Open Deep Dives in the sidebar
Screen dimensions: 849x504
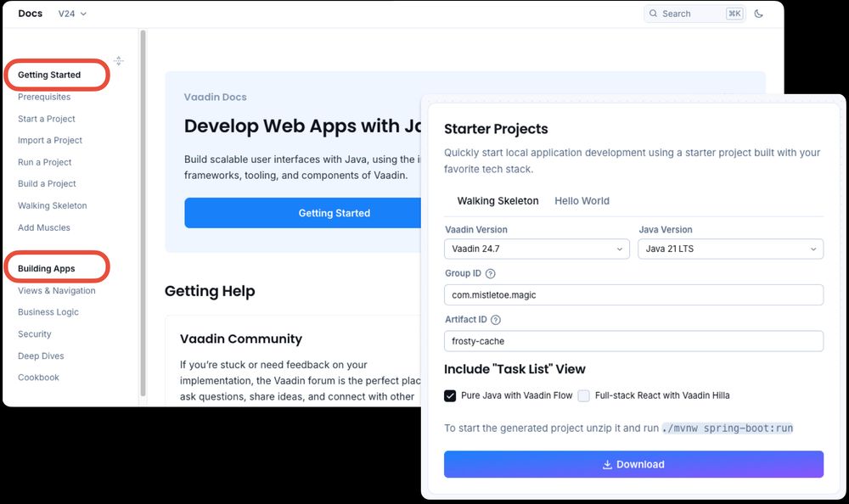41,356
